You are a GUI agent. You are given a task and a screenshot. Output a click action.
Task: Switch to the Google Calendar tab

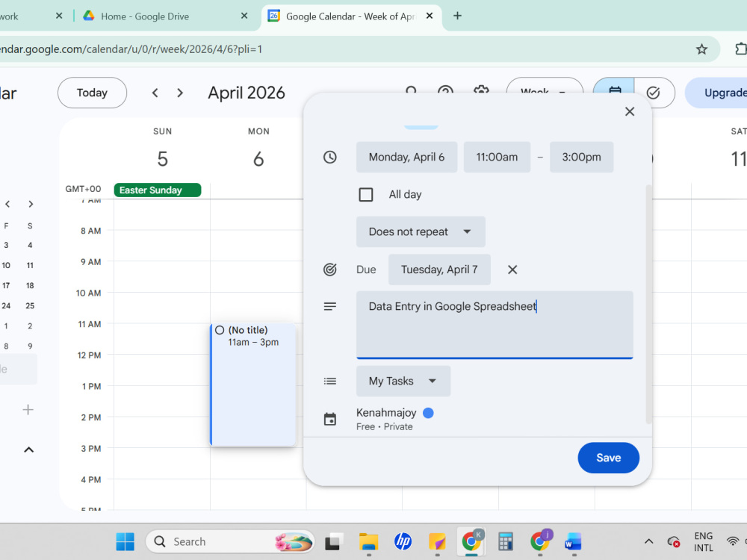tap(350, 16)
